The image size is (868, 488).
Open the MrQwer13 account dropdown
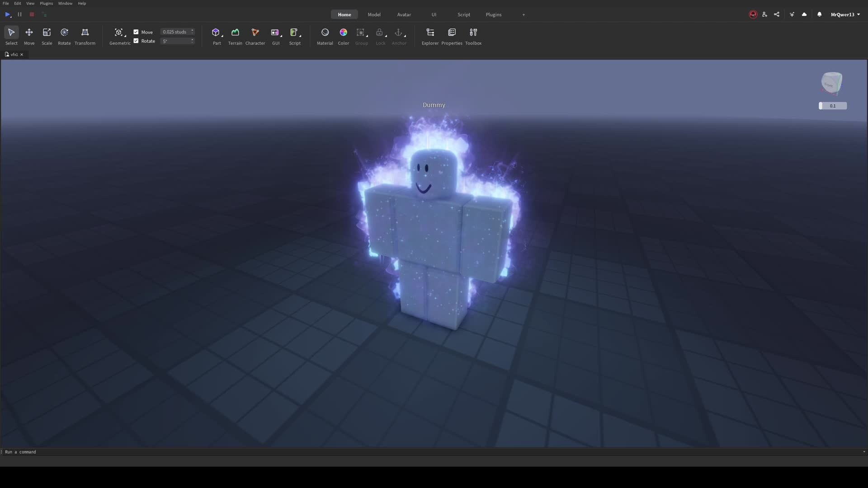pos(845,14)
